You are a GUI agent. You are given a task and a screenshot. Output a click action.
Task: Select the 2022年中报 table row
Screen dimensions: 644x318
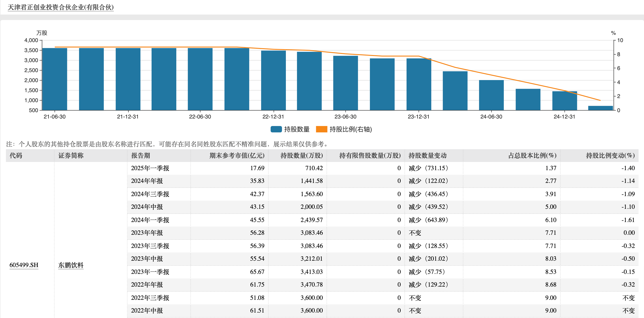(x=147, y=310)
